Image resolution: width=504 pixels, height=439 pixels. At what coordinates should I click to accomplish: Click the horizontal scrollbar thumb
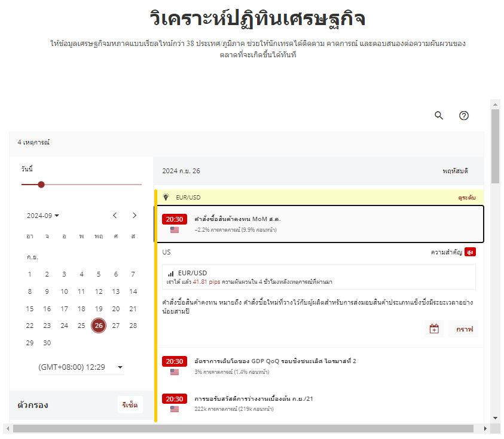pos(243,428)
